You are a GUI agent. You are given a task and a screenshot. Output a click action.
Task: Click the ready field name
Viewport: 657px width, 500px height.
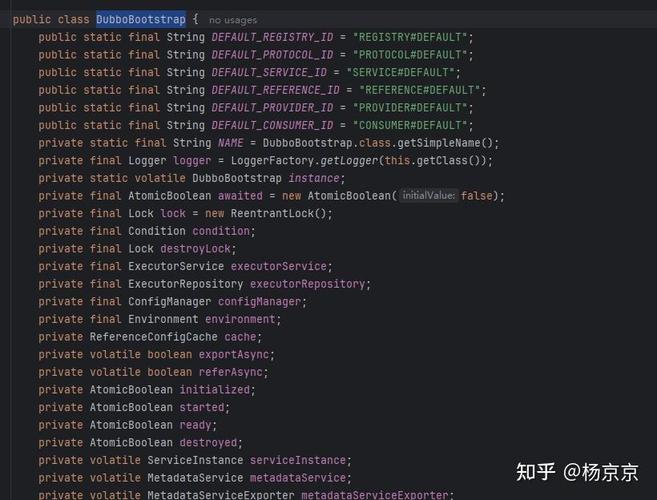[x=195, y=425]
